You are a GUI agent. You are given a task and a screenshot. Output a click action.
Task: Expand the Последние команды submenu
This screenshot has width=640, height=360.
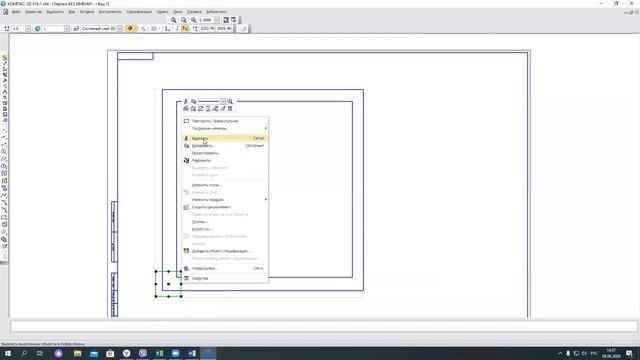tap(225, 129)
